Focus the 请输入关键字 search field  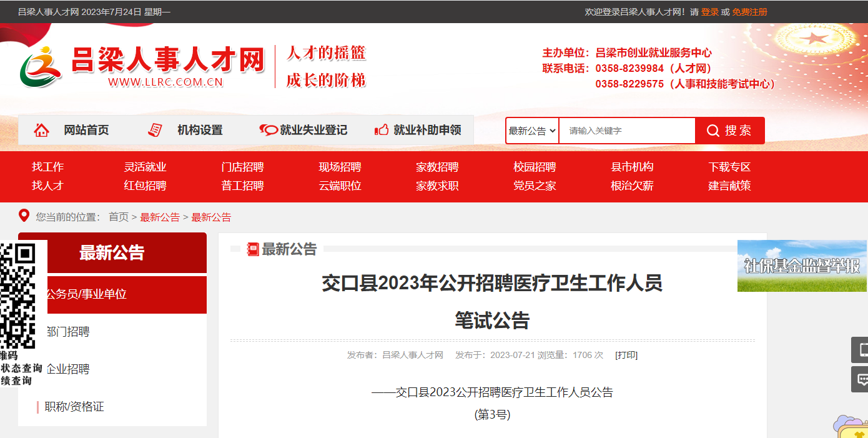point(627,131)
